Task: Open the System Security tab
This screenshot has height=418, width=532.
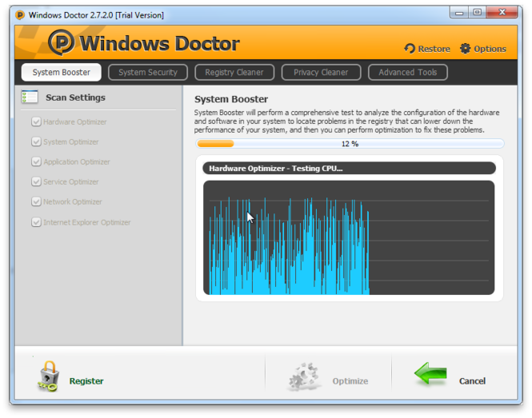Action: tap(148, 72)
